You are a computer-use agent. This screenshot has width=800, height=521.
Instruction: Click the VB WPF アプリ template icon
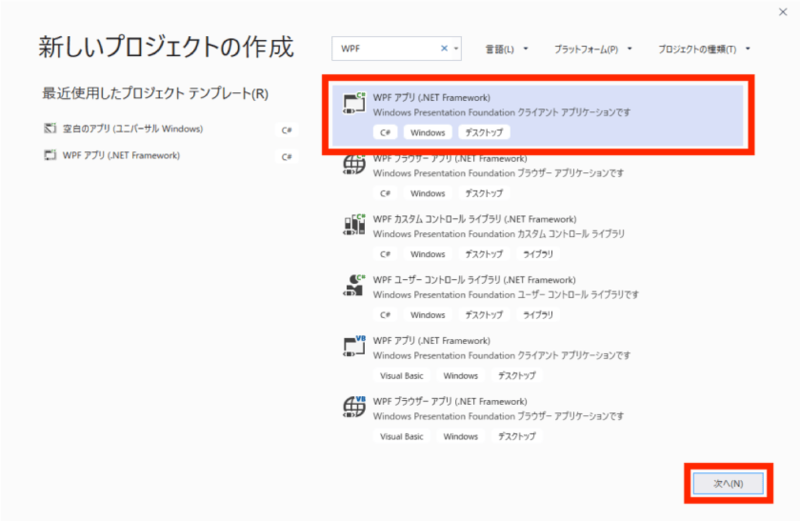click(354, 346)
